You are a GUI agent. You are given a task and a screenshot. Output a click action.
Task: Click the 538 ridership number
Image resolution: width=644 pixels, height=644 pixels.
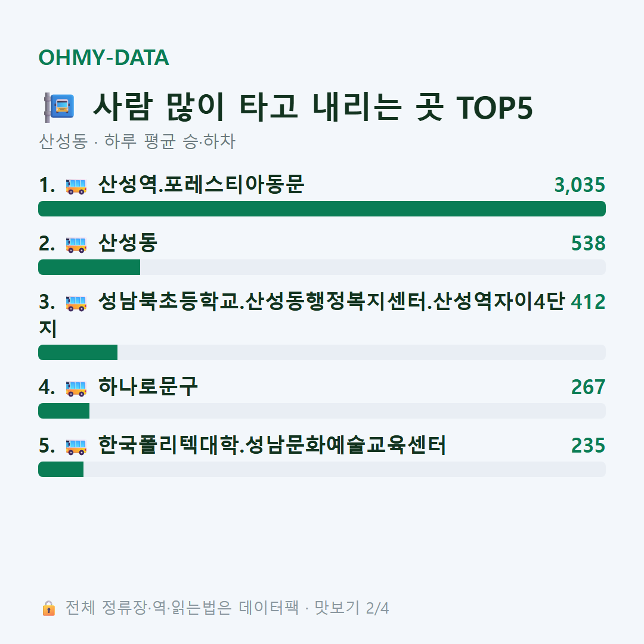click(588, 243)
